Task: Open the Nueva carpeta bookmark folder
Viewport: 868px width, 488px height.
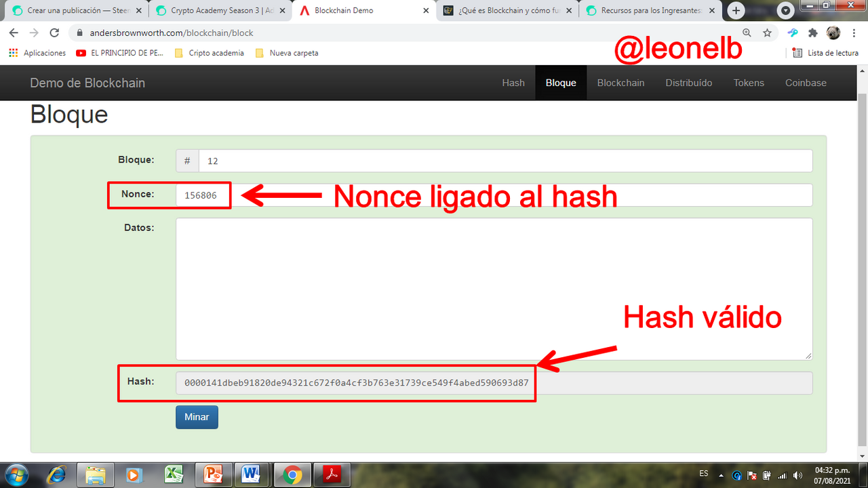Action: tap(286, 53)
